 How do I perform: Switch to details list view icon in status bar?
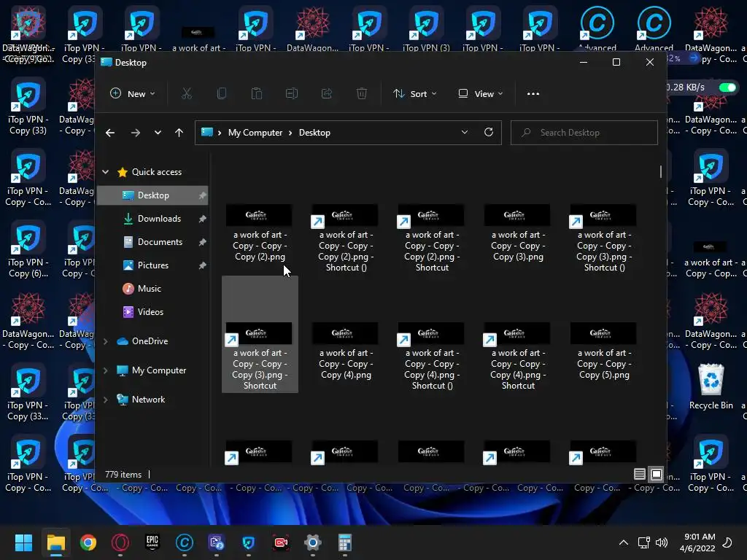click(639, 474)
